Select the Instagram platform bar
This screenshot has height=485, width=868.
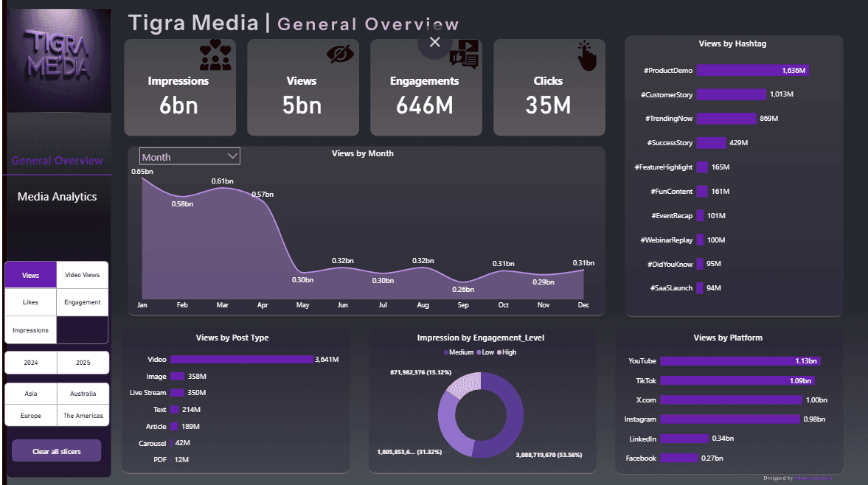coord(730,419)
